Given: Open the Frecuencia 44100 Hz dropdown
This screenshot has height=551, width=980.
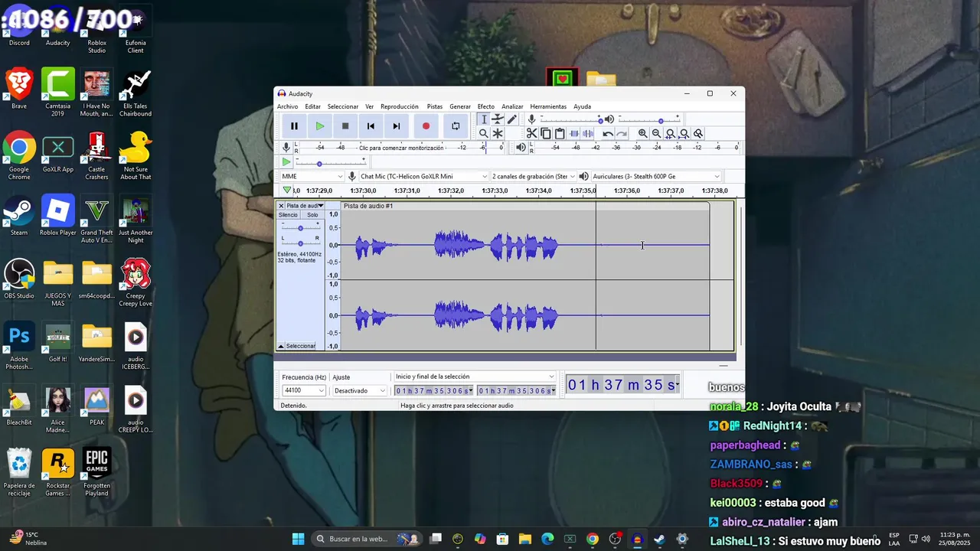Looking at the screenshot, I should point(304,390).
